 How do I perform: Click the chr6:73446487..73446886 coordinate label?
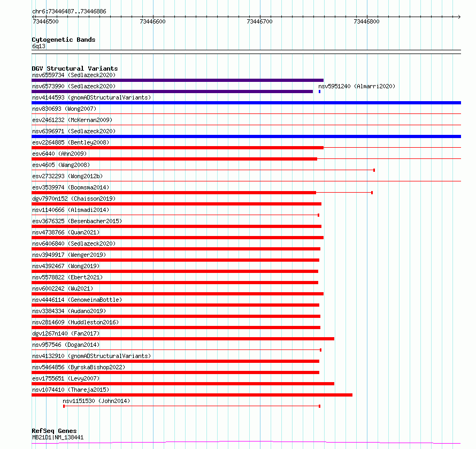[x=69, y=12]
